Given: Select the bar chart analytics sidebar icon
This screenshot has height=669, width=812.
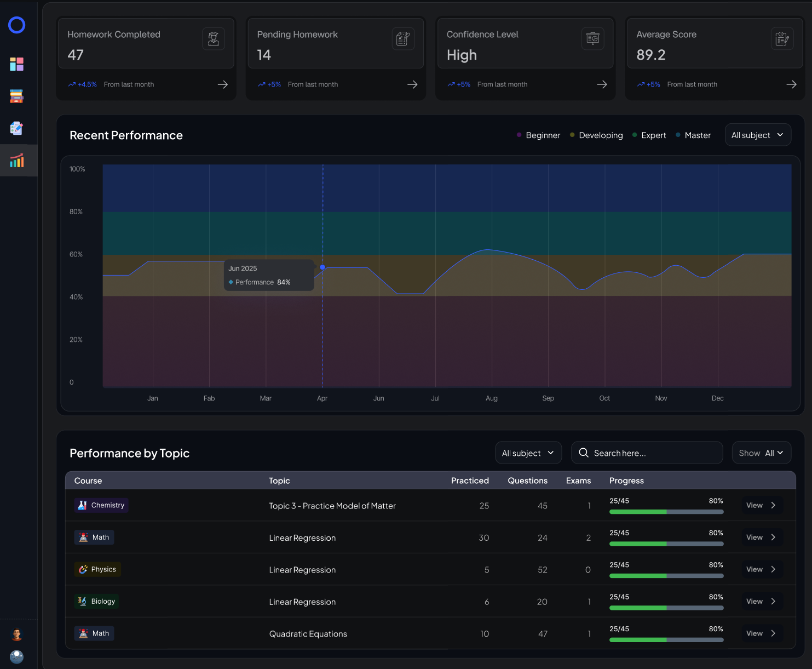Looking at the screenshot, I should [x=17, y=161].
